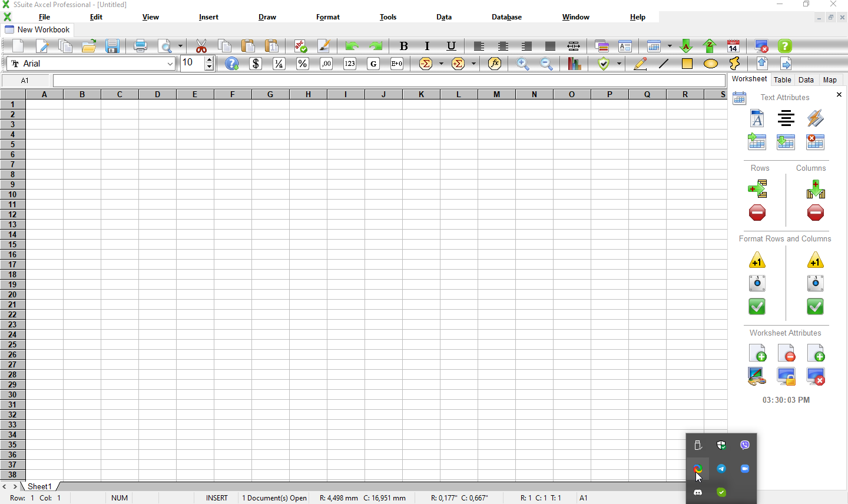Cut selection with the scissors icon
This screenshot has height=504, width=848.
point(201,46)
